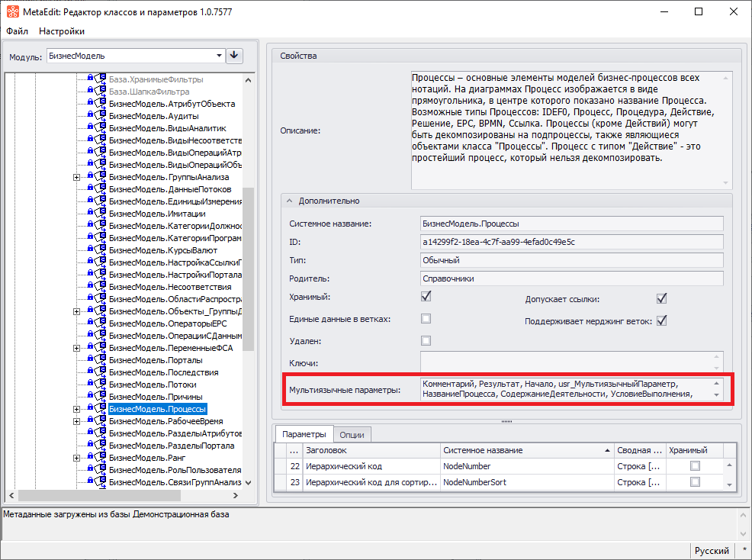Click the tree's horizontal scrollbar right arrow
The image size is (752, 560).
236,495
